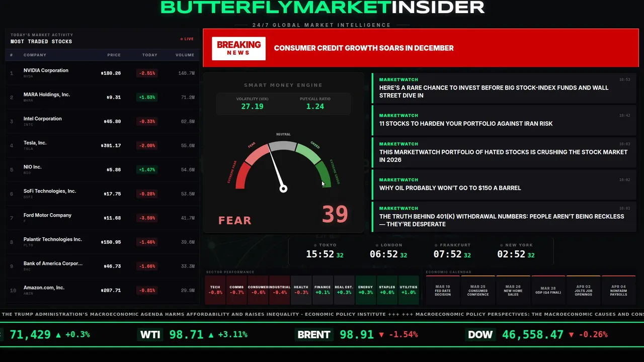Open the Mar 19 Fed Rate Decision event
This screenshot has width=644, height=362.
pyautogui.click(x=443, y=290)
